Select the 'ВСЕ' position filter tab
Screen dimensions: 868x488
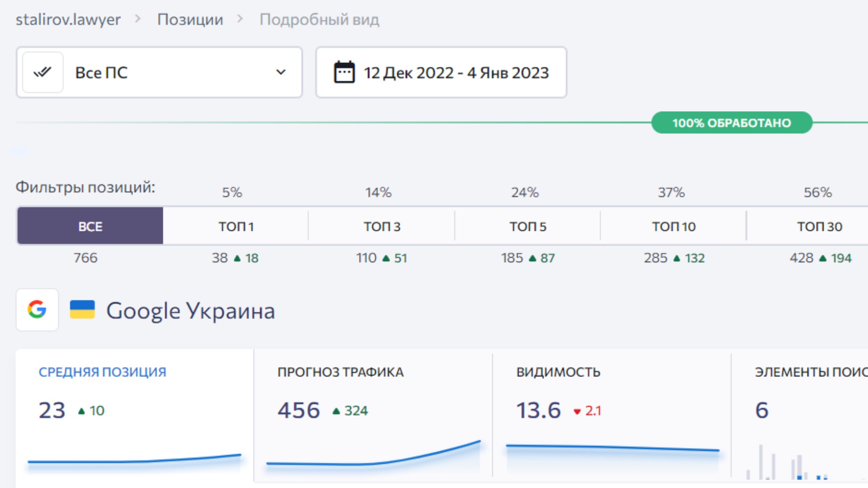[x=90, y=226]
